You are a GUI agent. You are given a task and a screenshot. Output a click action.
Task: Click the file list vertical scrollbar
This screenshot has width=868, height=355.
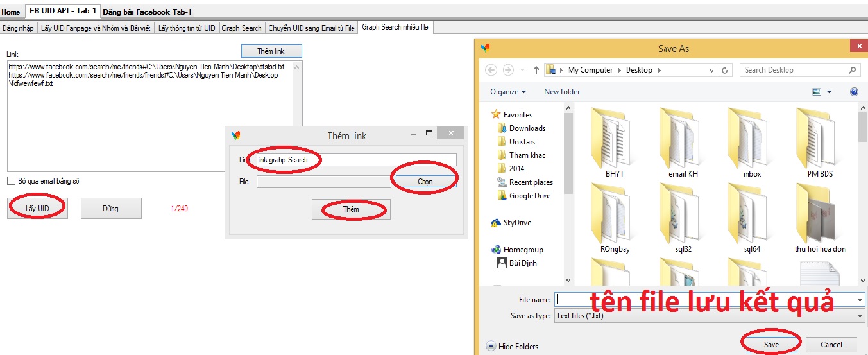[x=863, y=193]
